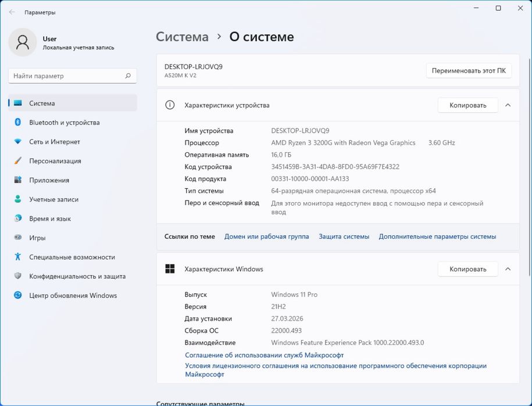The height and width of the screenshot is (406, 532).
Task: Click the globe clock icon for Время и язык
Action: (x=17, y=218)
